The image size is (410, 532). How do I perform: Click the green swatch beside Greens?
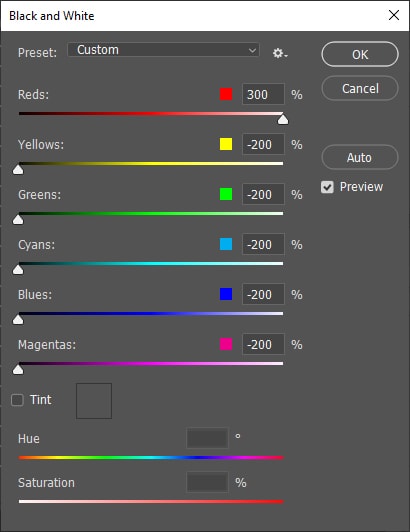[x=226, y=194]
